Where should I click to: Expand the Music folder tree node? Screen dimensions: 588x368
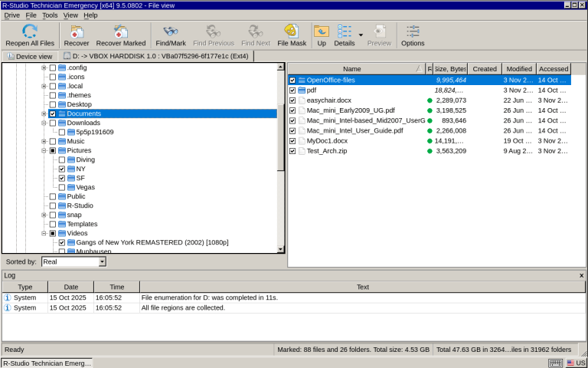click(x=44, y=141)
